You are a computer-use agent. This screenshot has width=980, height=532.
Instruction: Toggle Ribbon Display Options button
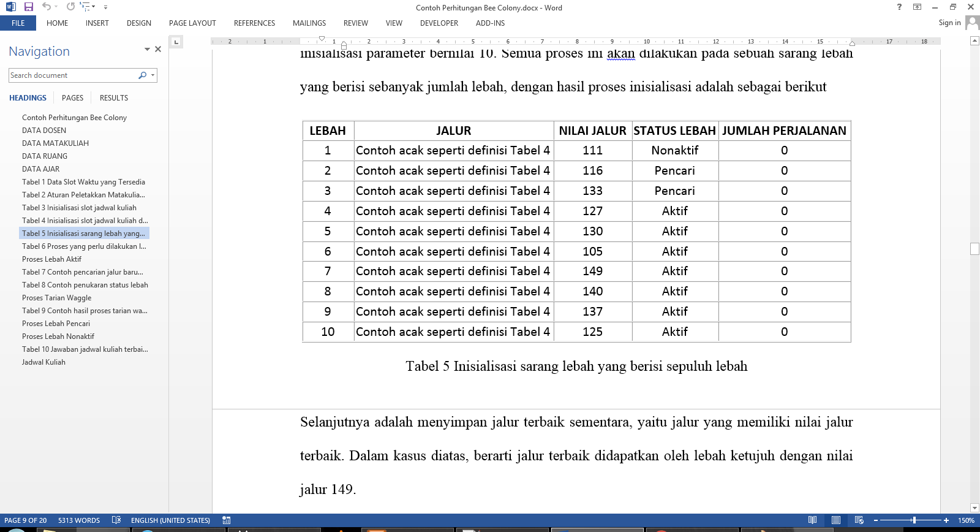click(x=917, y=7)
